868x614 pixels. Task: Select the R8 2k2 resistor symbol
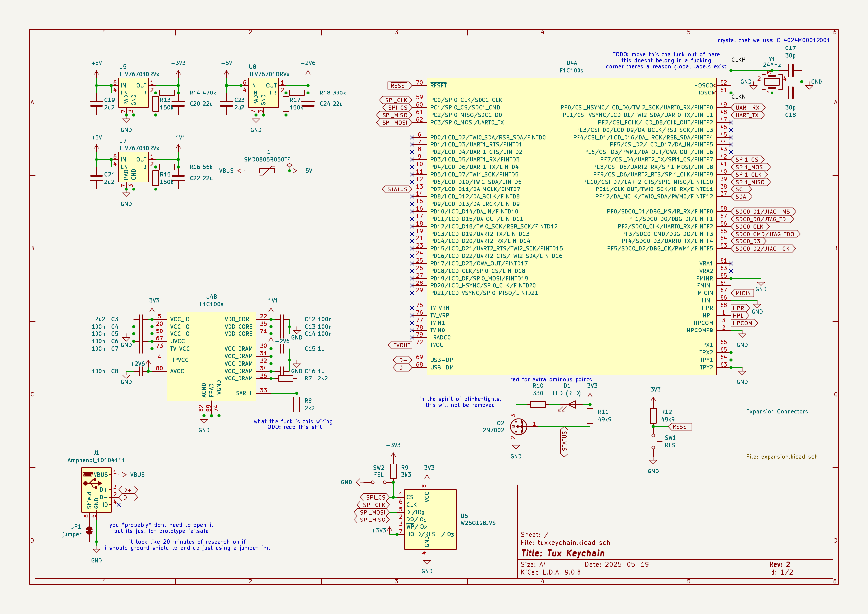(297, 405)
